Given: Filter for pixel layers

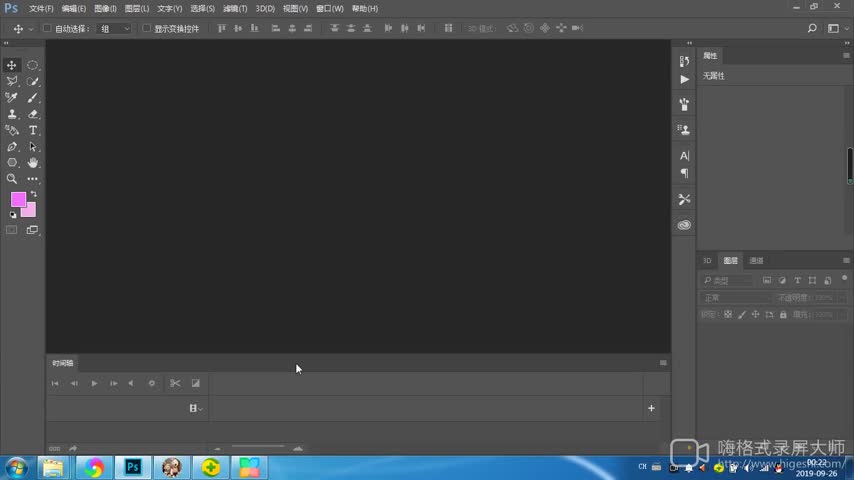Looking at the screenshot, I should coord(767,281).
